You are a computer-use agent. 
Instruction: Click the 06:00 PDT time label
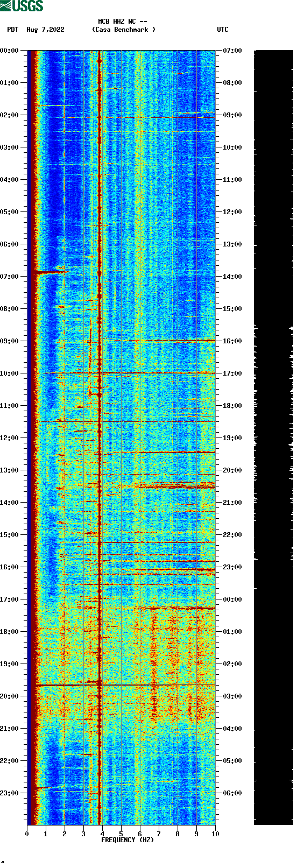coord(9,244)
